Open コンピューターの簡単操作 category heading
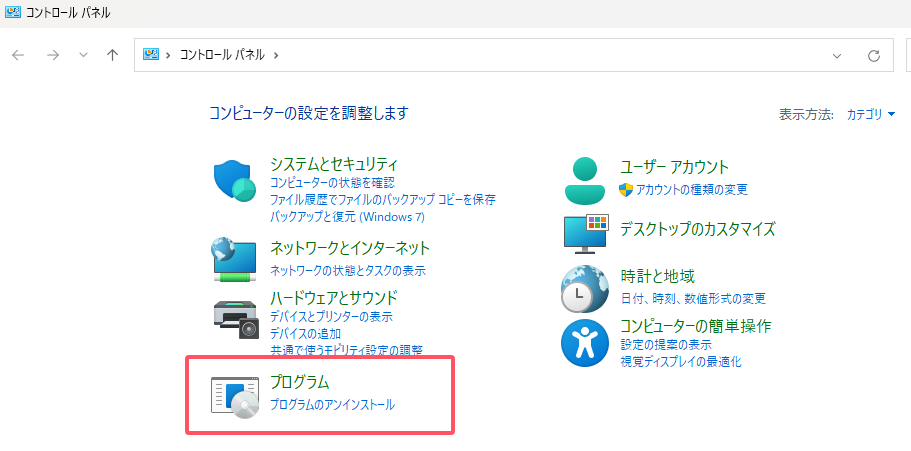Screen dimensions: 911x451 (x=695, y=326)
